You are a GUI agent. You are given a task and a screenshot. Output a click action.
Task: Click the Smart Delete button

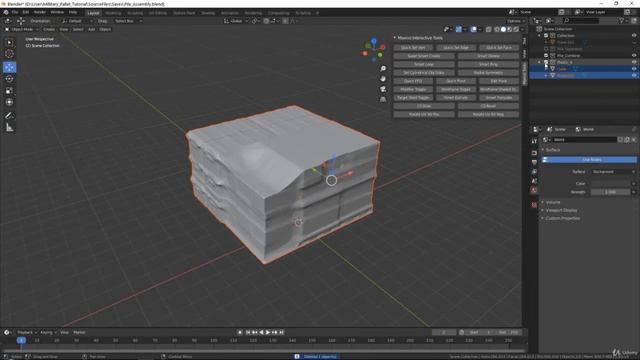488,56
